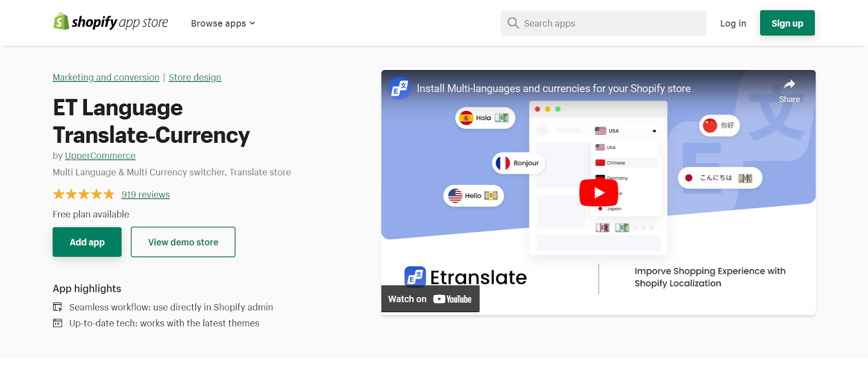The height and width of the screenshot is (380, 868).
Task: Open the UpperCommerce developer link
Action: pos(100,156)
